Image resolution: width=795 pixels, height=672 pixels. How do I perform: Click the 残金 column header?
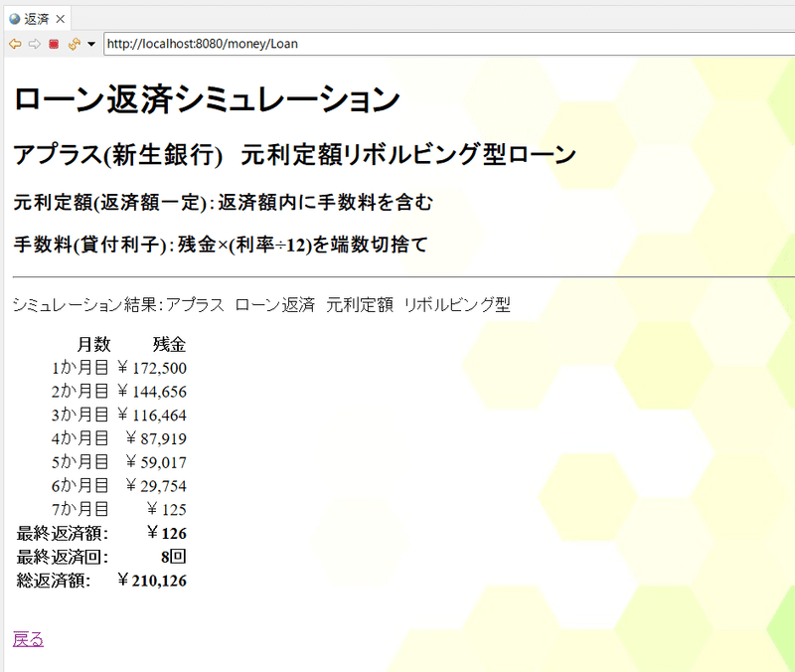[169, 344]
